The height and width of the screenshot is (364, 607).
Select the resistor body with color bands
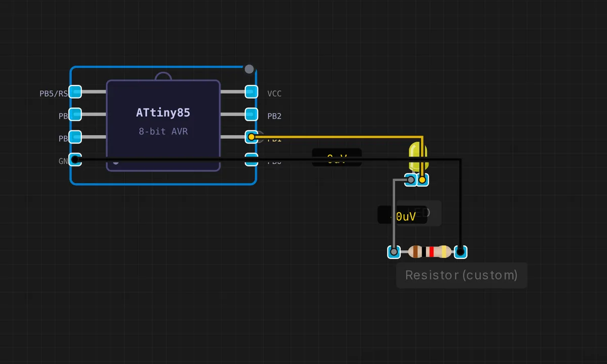click(429, 251)
